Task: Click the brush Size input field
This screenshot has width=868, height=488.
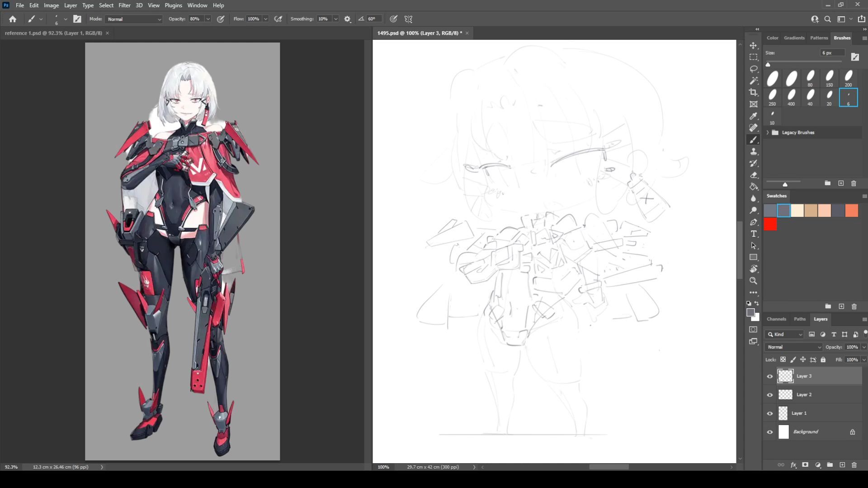Action: pos(832,53)
